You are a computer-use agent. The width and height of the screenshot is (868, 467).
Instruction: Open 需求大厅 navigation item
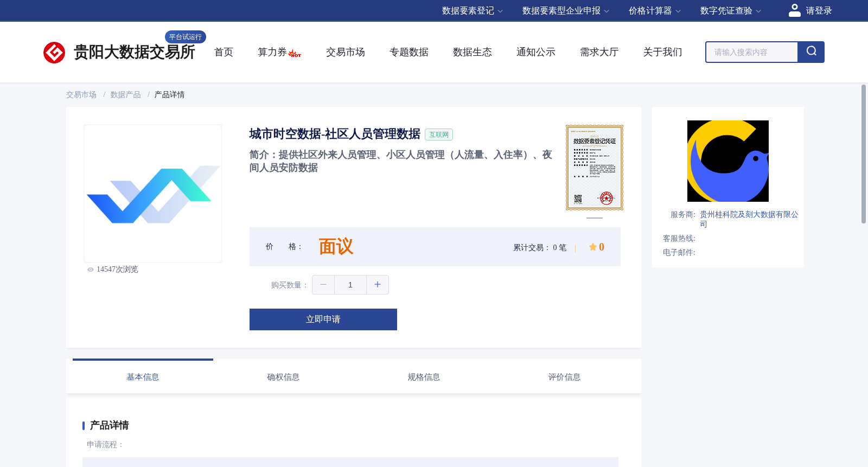coord(599,52)
